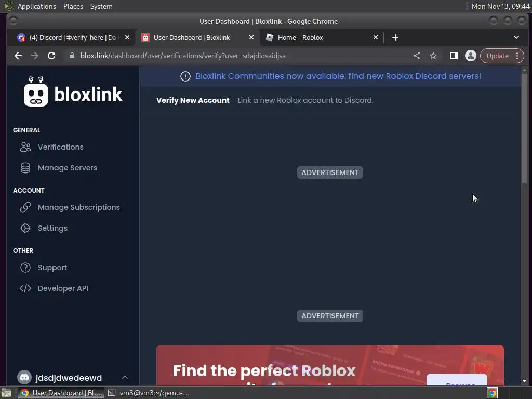Open the Applications menu
The width and height of the screenshot is (532, 399).
[x=37, y=6]
